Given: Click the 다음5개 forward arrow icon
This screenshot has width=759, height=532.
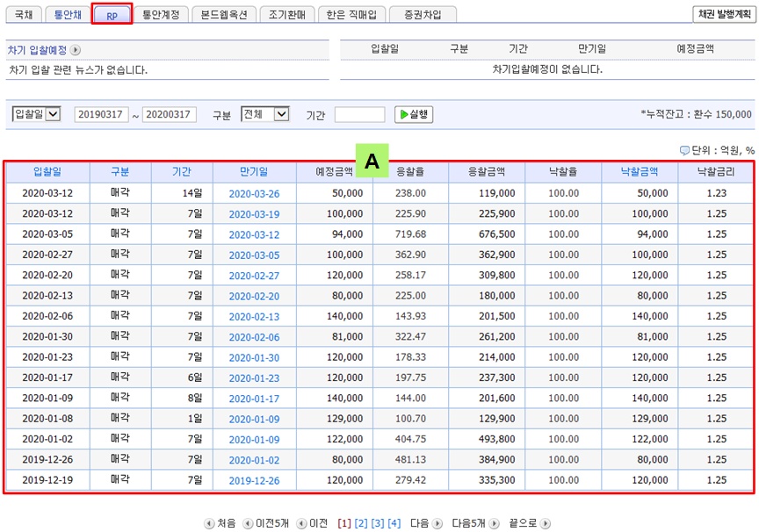Looking at the screenshot, I should [495, 523].
